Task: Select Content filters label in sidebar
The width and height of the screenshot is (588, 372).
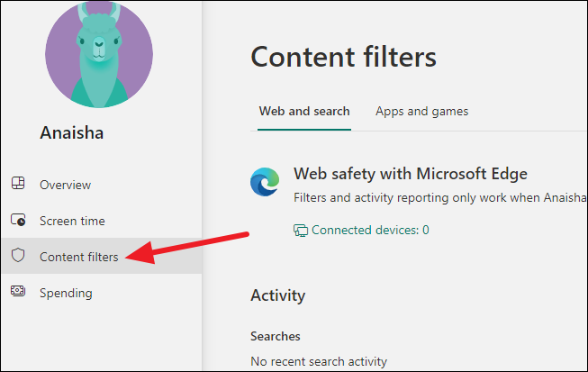Action: [79, 257]
